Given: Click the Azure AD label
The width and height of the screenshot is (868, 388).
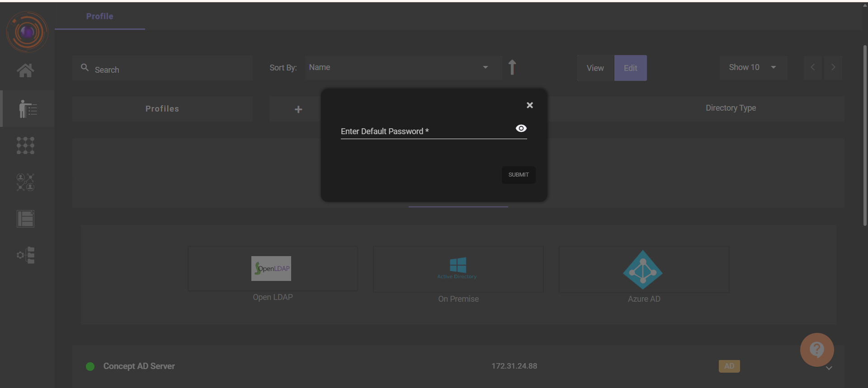Looking at the screenshot, I should (x=644, y=299).
